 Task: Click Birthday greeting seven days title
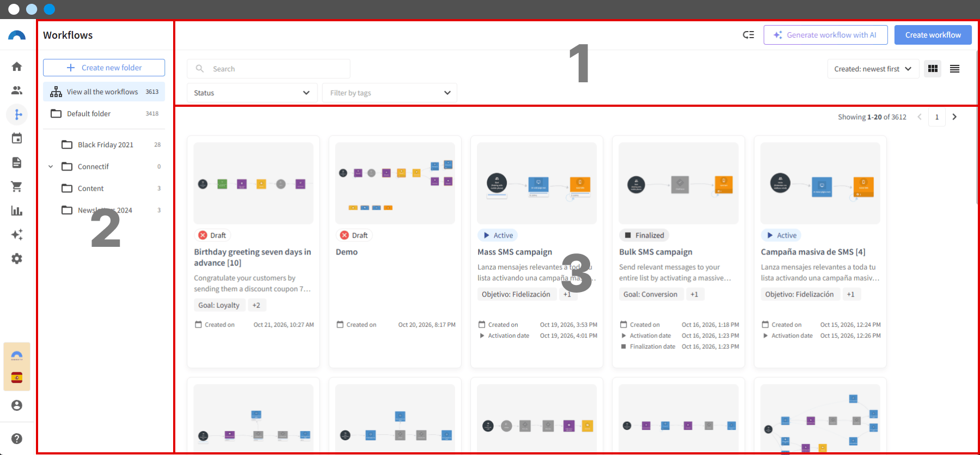click(253, 257)
